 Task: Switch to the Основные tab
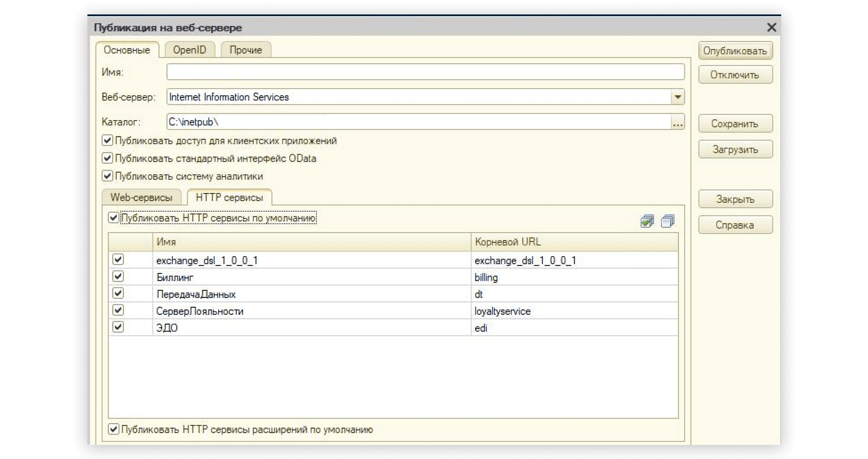click(127, 50)
